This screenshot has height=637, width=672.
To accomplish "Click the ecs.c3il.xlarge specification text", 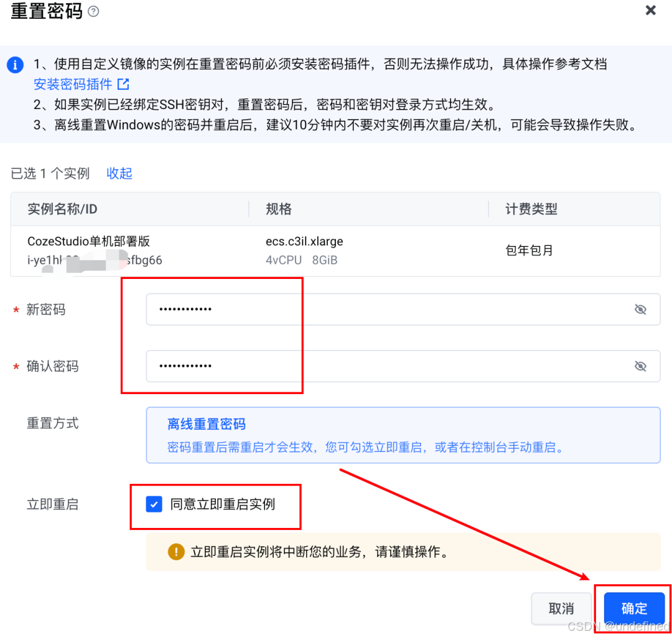I will tap(304, 241).
